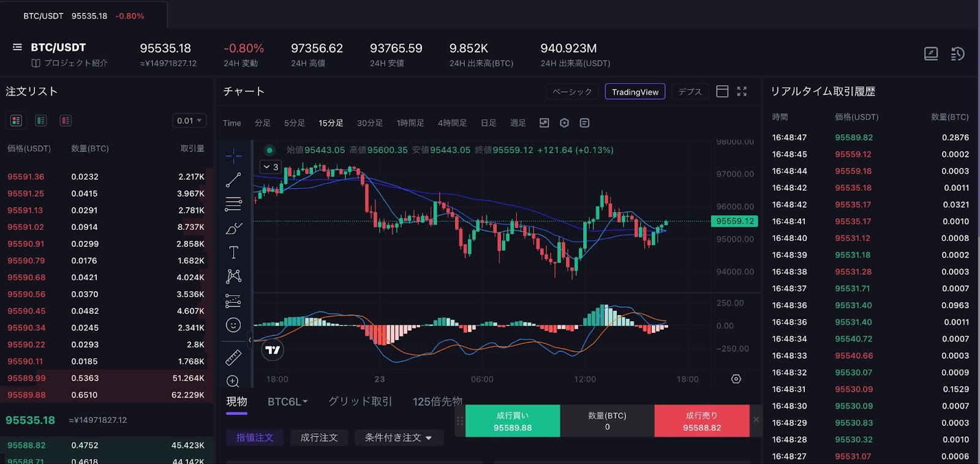Image resolution: width=980 pixels, height=464 pixels.
Task: Open the Fibonacci retracement tool
Action: pos(233,204)
